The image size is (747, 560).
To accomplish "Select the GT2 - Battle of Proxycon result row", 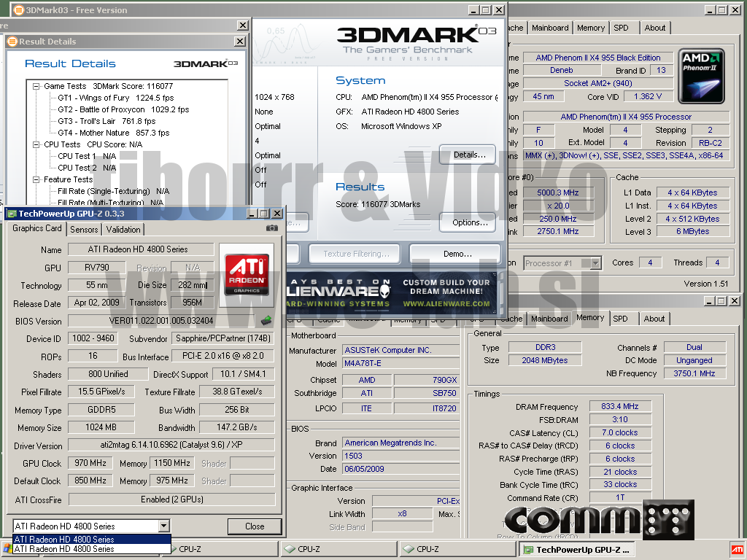I will pyautogui.click(x=123, y=109).
